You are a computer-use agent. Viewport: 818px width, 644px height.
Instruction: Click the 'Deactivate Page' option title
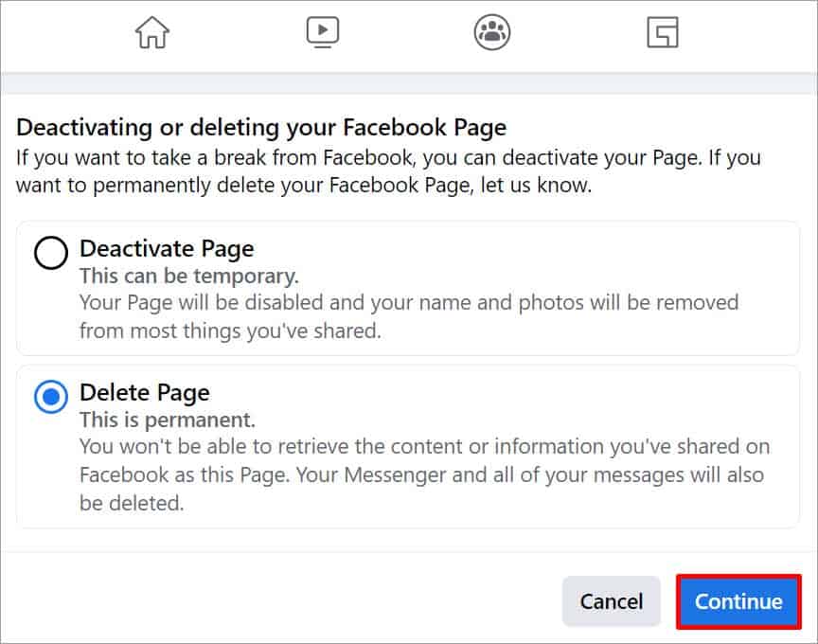(167, 249)
